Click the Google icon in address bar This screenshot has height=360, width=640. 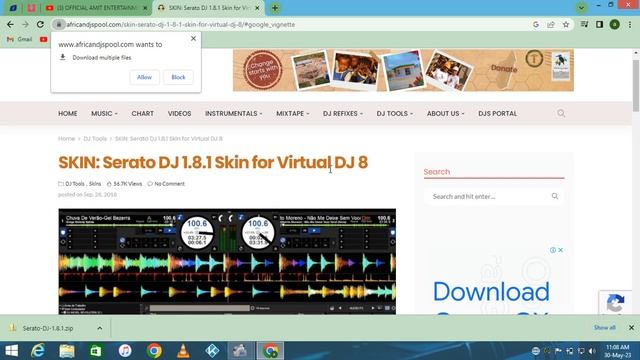[536, 24]
